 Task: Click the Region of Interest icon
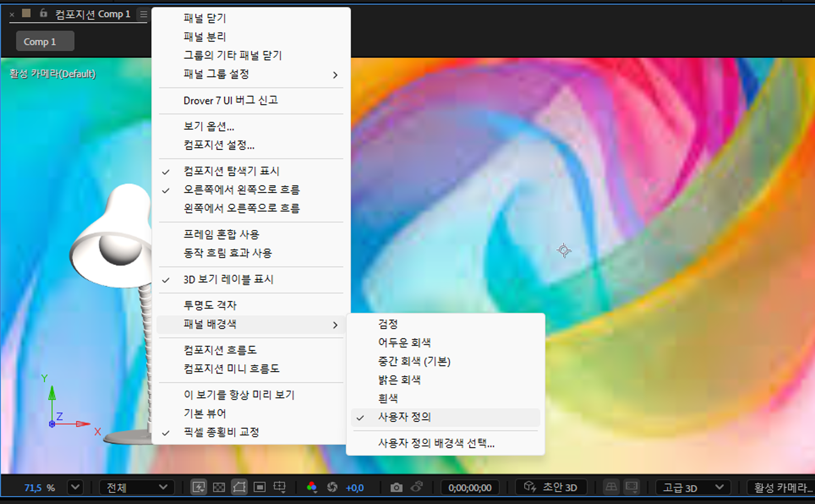260,487
